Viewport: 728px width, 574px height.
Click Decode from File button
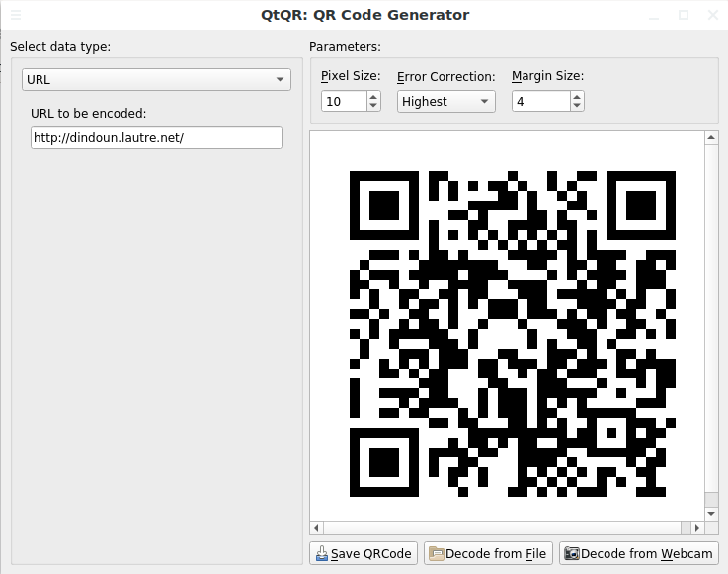point(488,553)
